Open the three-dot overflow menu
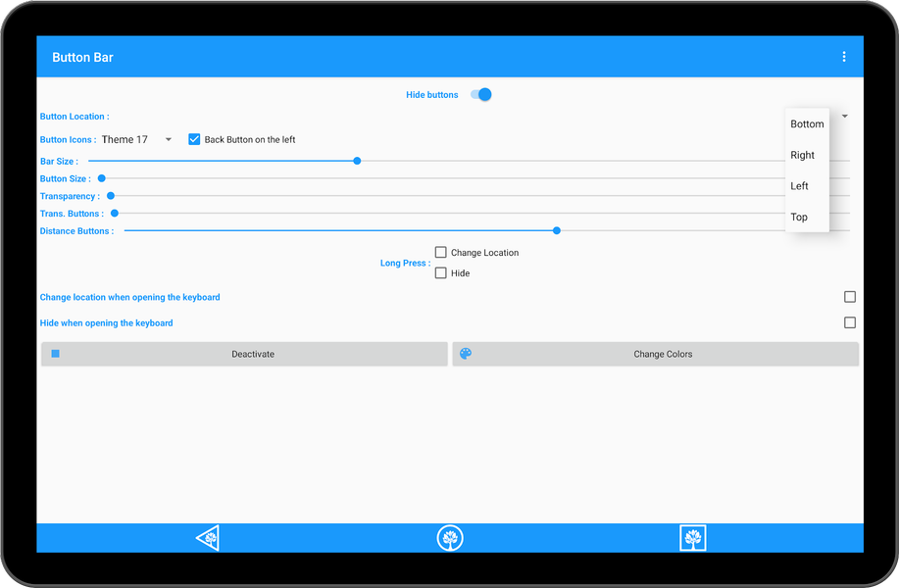 843,57
